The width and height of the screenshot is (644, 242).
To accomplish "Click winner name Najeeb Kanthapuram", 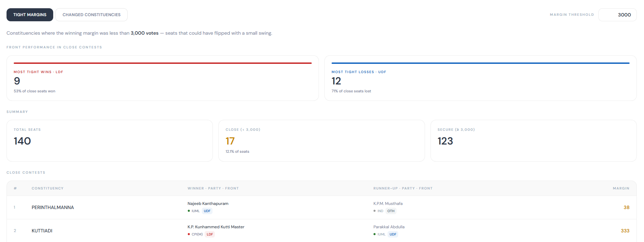I will (208, 204).
